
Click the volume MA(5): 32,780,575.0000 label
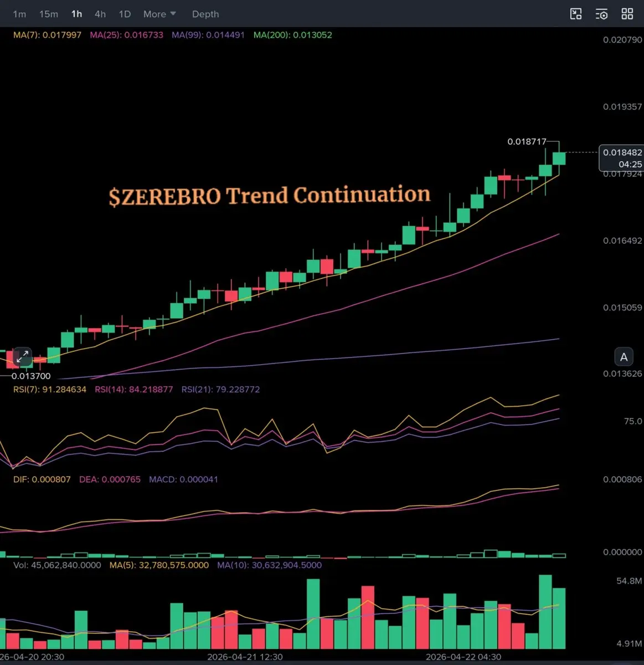[x=159, y=565]
